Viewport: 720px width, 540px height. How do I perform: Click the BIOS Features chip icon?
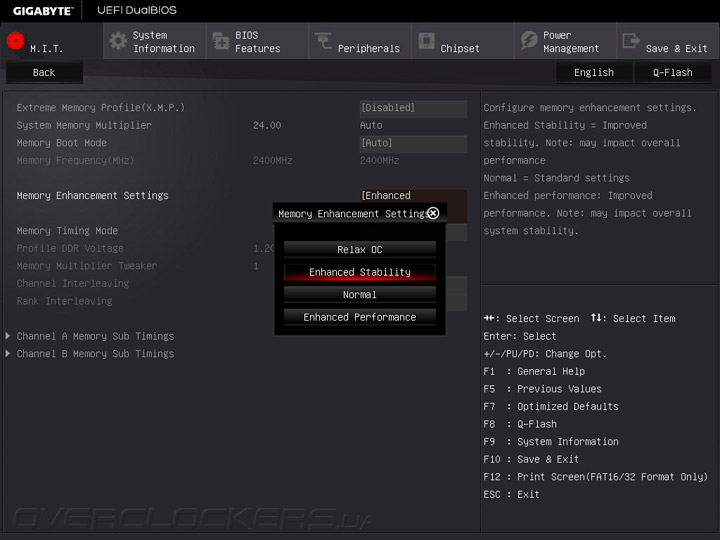click(221, 41)
